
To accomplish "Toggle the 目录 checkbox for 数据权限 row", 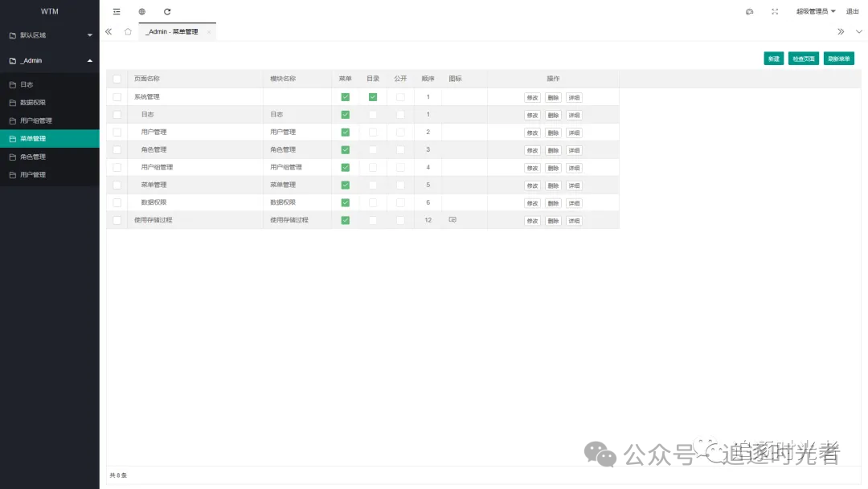I will (x=373, y=202).
